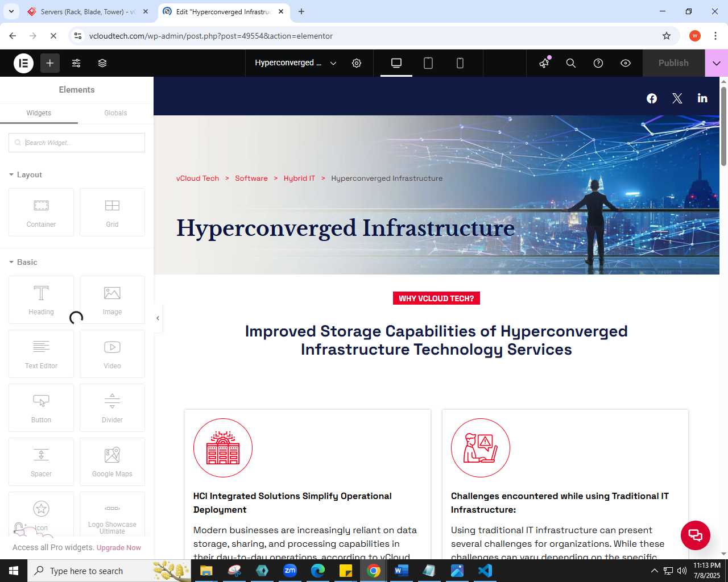Open the red chat bubble button
Image resolution: width=728 pixels, height=582 pixels.
tap(696, 535)
